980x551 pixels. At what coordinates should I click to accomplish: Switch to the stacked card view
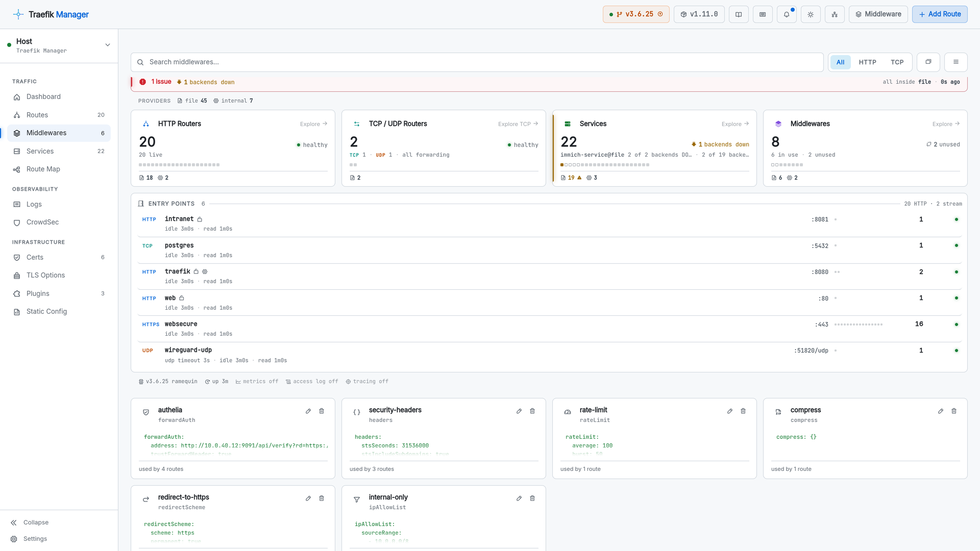click(x=928, y=62)
